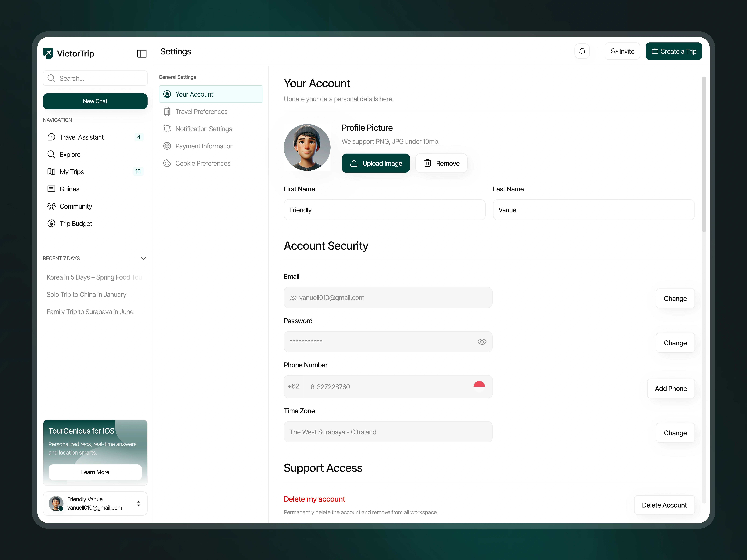Collapse the sidebar panel icon
The width and height of the screenshot is (747, 560).
click(142, 54)
